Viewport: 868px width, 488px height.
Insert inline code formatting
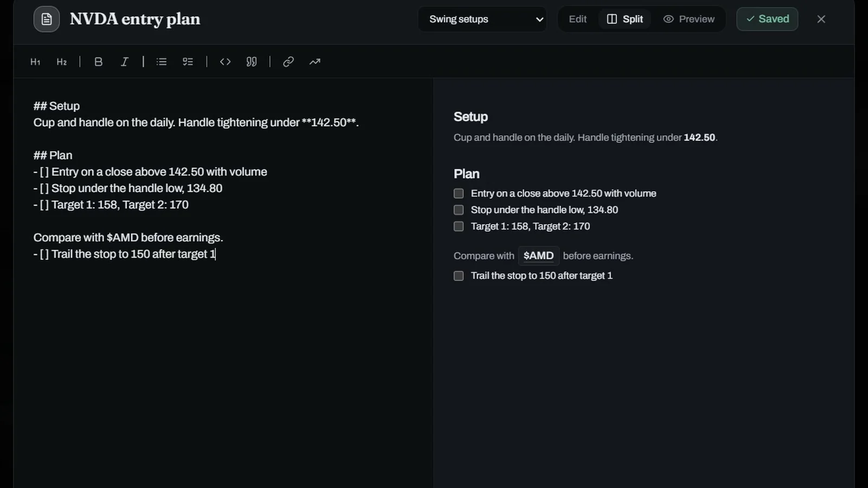tap(225, 62)
